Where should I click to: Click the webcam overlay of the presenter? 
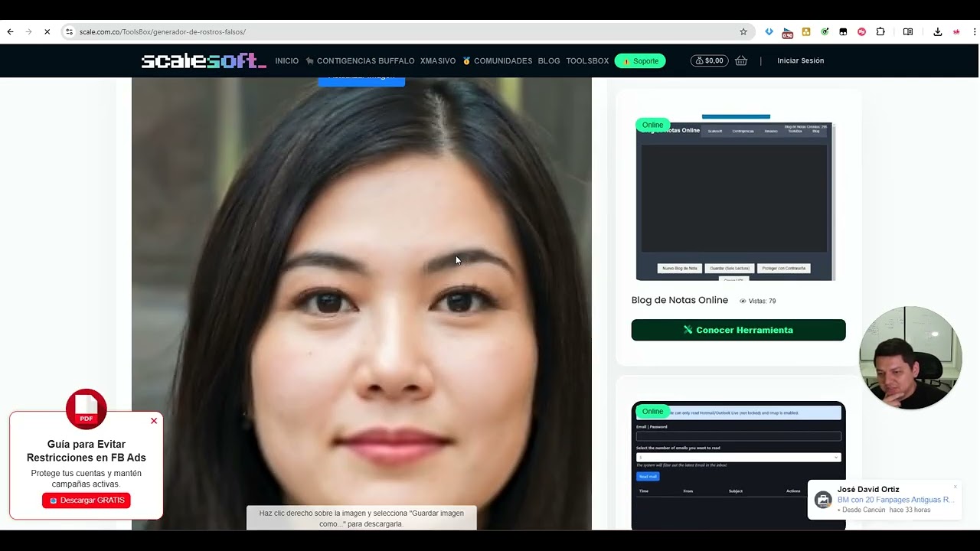910,357
